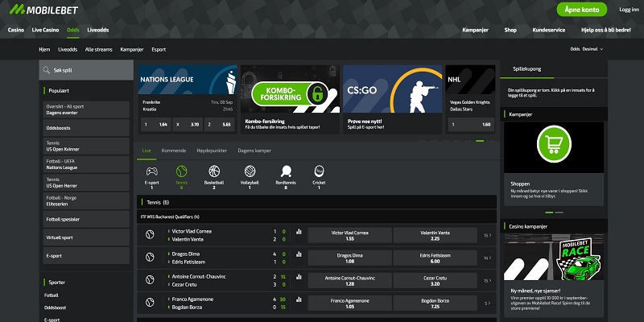Open the Mobilebet Race casino banner

tap(554, 257)
